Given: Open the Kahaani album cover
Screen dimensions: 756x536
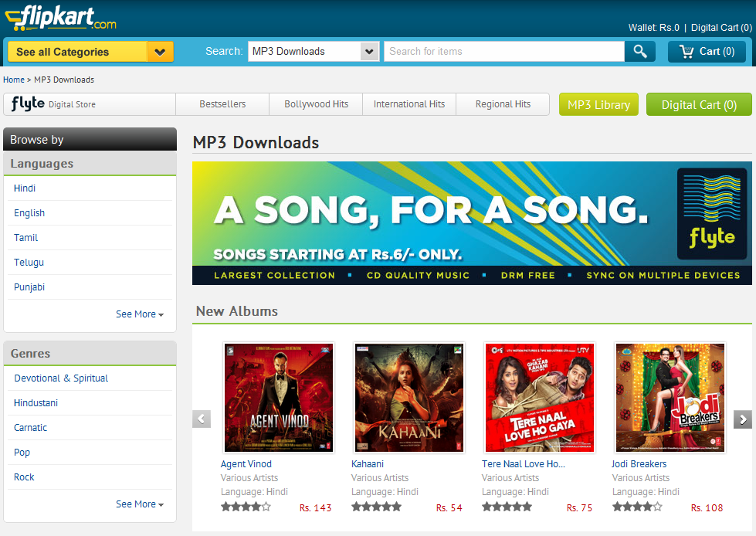Looking at the screenshot, I should tap(409, 398).
